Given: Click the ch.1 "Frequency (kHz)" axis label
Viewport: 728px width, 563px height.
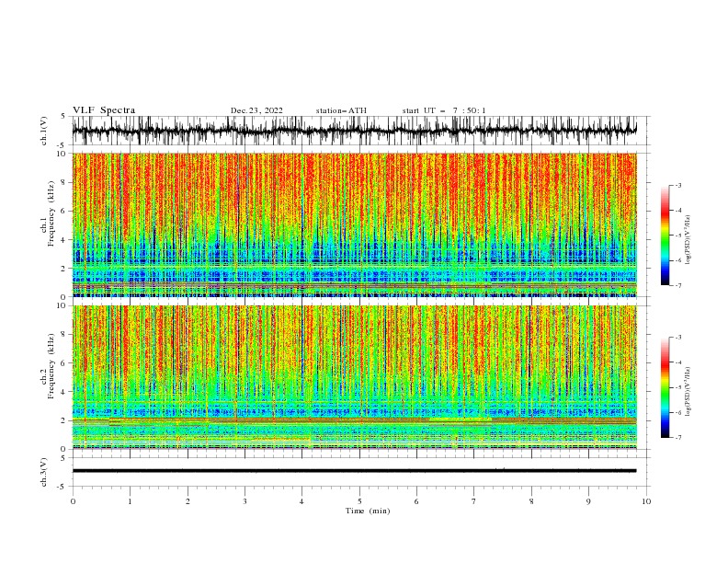Looking at the screenshot, I should (x=51, y=214).
